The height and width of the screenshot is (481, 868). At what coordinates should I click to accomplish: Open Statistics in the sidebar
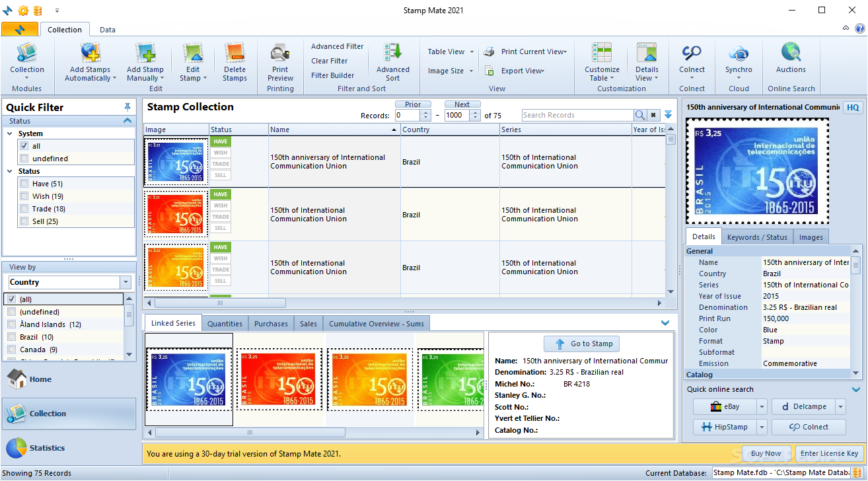click(69, 448)
